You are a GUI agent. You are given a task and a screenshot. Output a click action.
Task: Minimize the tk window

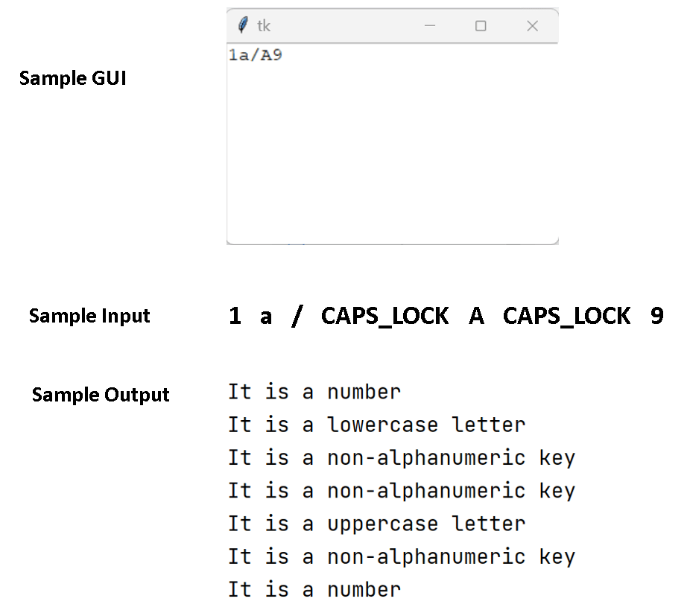(x=430, y=25)
